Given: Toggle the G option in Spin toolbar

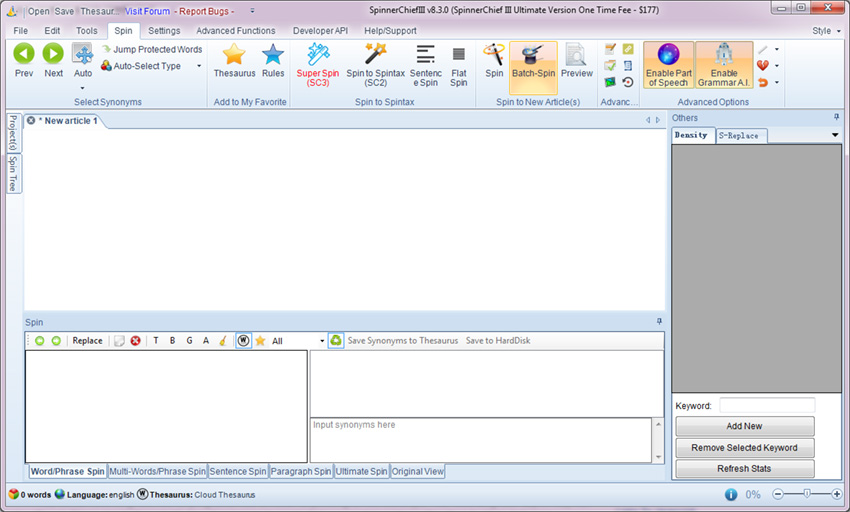Looking at the screenshot, I should click(x=189, y=341).
